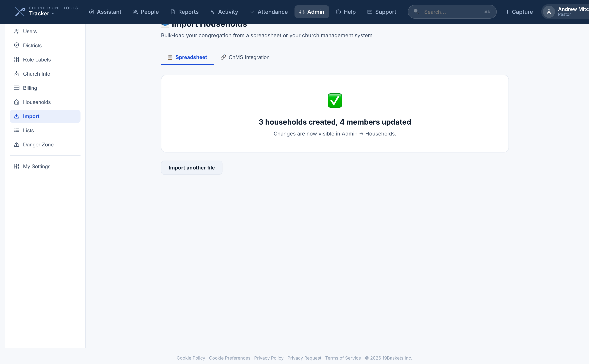Open the Users people icon in sidebar
The width and height of the screenshot is (589, 364).
[17, 31]
